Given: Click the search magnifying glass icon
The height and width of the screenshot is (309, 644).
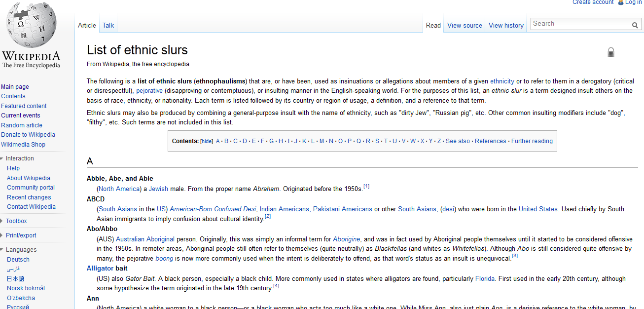Looking at the screenshot, I should pos(635,25).
